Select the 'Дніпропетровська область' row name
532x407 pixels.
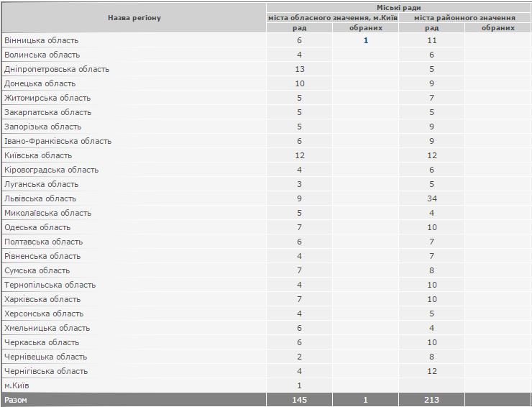pos(57,69)
